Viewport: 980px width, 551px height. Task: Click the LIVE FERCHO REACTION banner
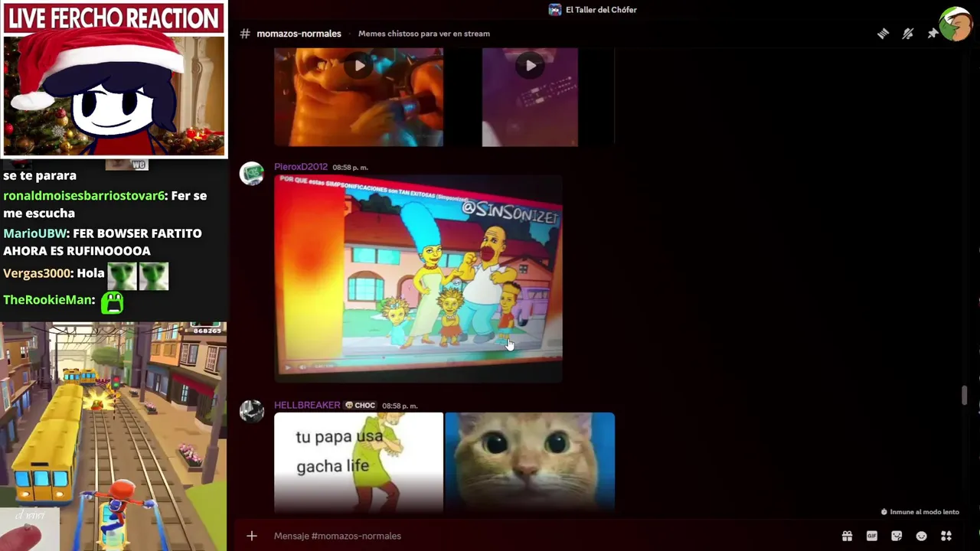click(x=114, y=19)
